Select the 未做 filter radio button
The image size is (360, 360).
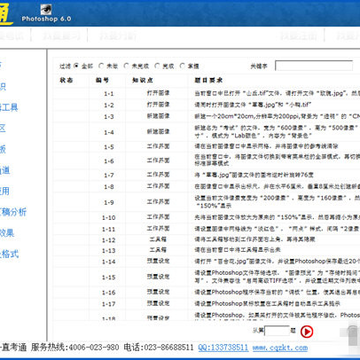pos(101,66)
